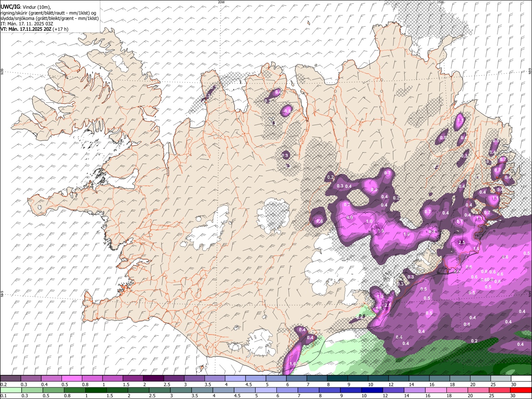Screen dimensions: 532x399
Task: Click the 'Vindur (10m)' header text
Action: pyautogui.click(x=37, y=7)
